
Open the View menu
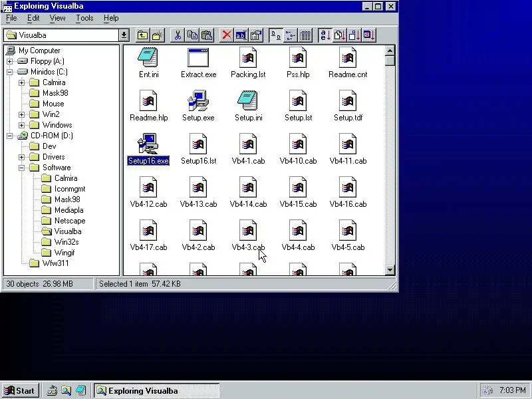(x=57, y=18)
